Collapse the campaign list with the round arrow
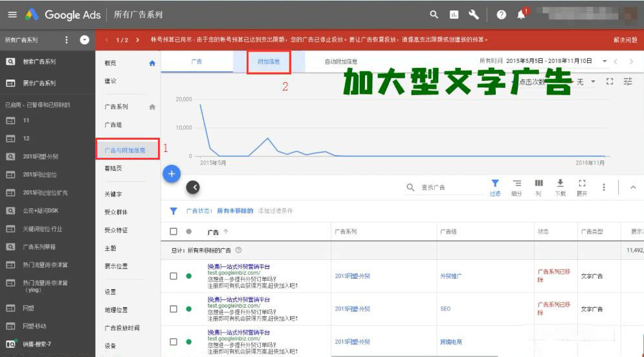 point(84,40)
